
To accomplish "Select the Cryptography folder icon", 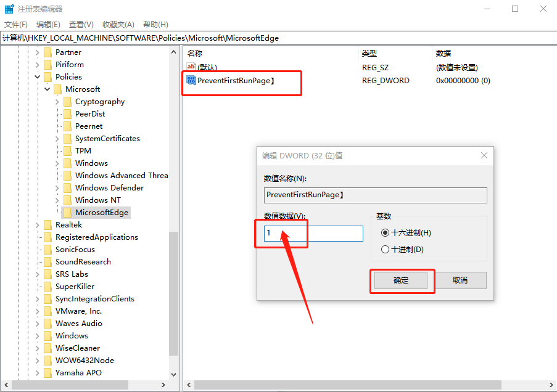I will pyautogui.click(x=67, y=102).
